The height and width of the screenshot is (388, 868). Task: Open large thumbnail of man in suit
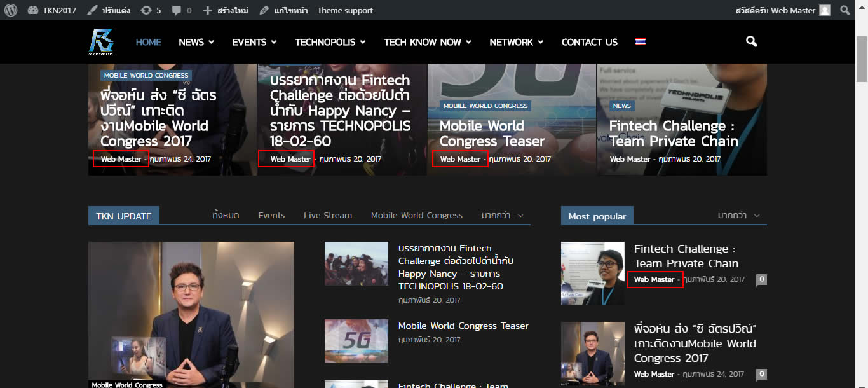coord(191,315)
